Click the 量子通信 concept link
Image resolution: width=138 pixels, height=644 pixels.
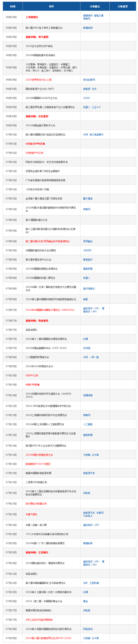point(88,199)
